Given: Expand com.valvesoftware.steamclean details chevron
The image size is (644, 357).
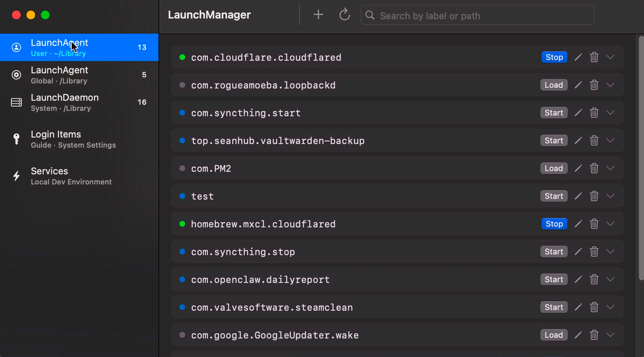Looking at the screenshot, I should click(610, 307).
